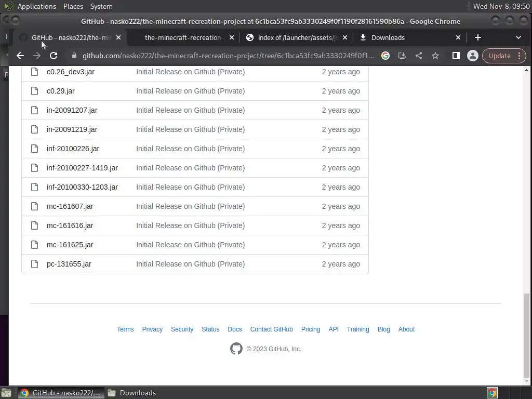Open file mc-161607.jar
The width and height of the screenshot is (532, 399).
[70, 206]
